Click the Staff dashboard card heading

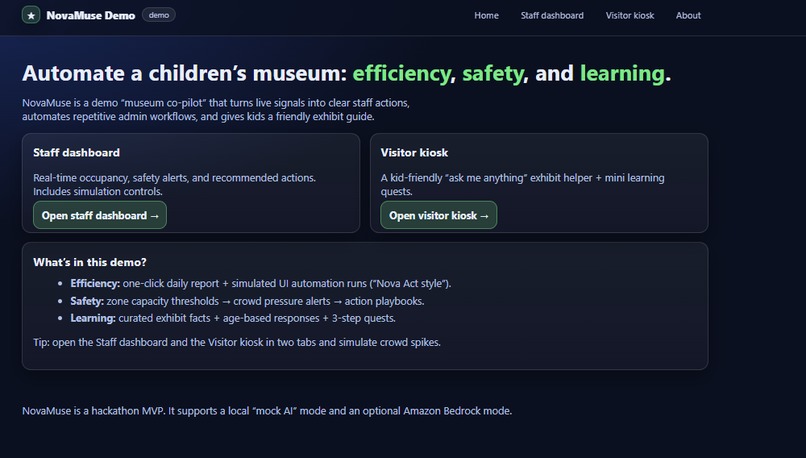[x=77, y=153]
